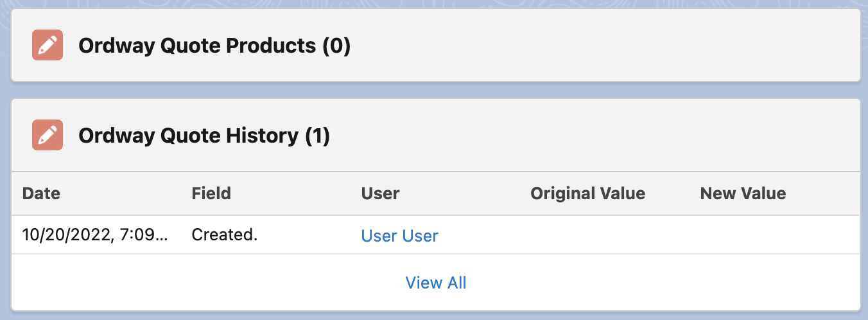868x320 pixels.
Task: Click the Ordway Quote Products pencil icon
Action: coord(48,45)
